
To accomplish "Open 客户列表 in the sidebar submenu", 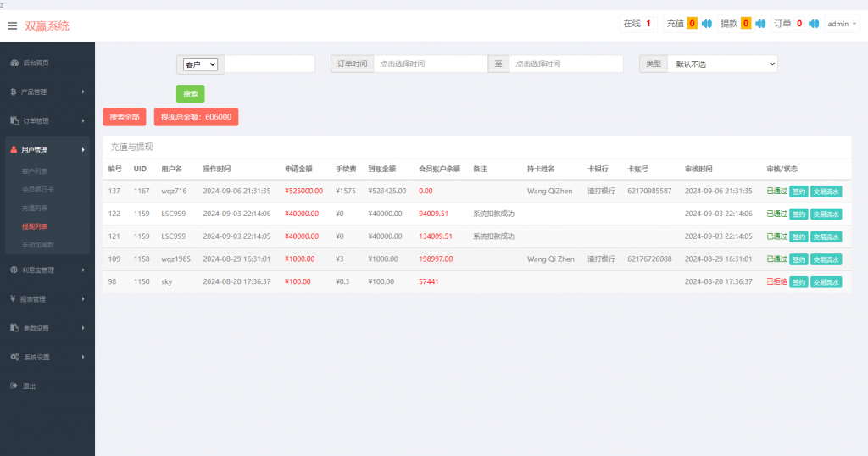I will tap(35, 171).
